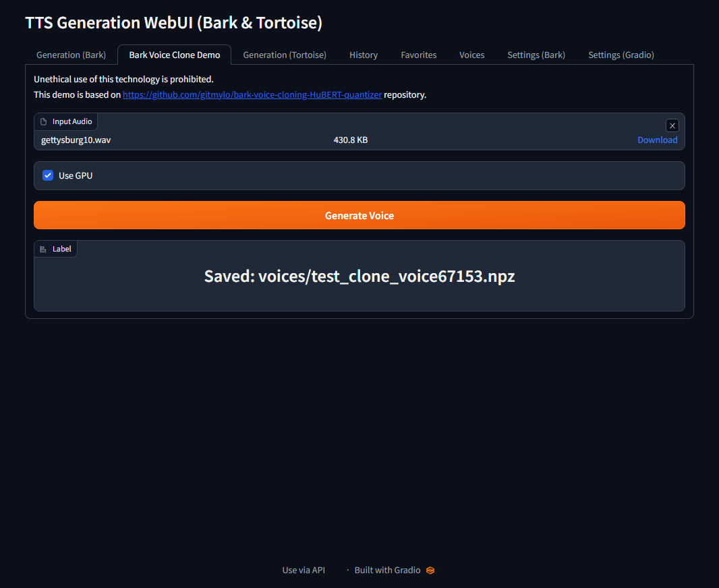This screenshot has height=588, width=719.
Task: Click the Gradio logo icon in the footer
Action: [430, 570]
